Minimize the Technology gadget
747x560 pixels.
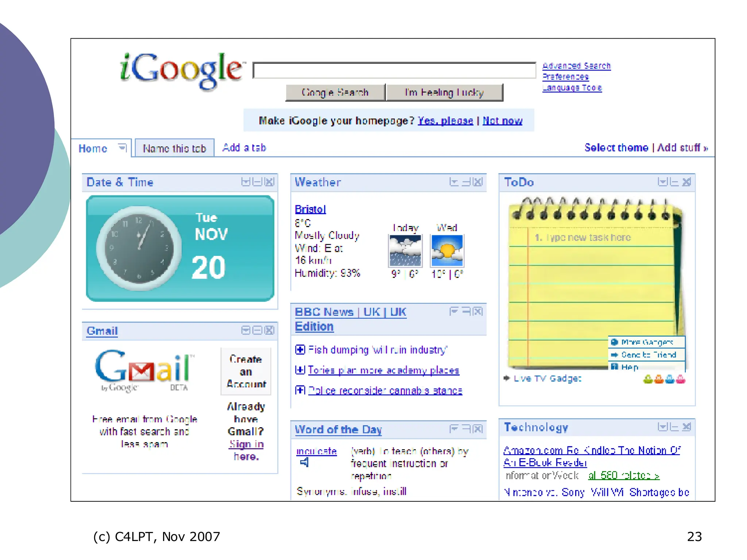(674, 427)
